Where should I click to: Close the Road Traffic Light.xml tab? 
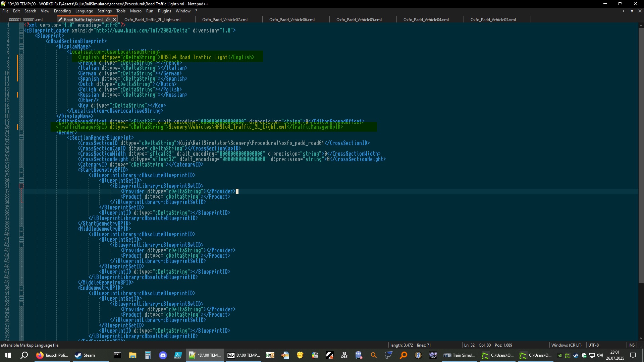(x=114, y=19)
